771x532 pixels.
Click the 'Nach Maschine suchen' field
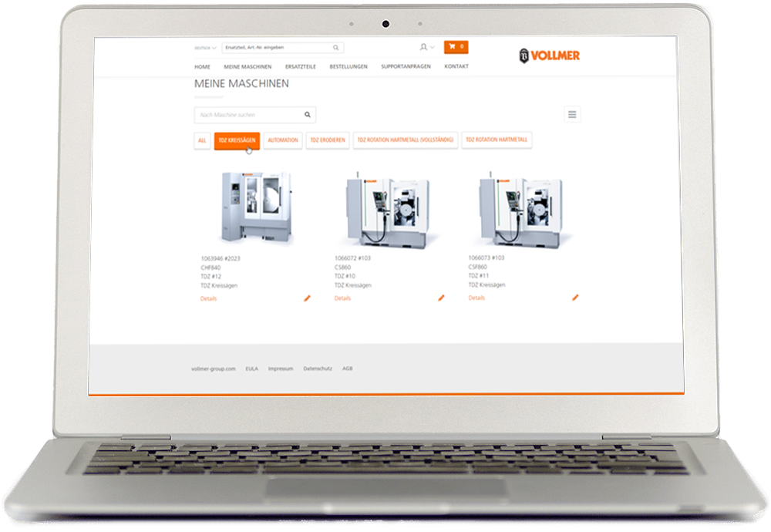tap(247, 115)
